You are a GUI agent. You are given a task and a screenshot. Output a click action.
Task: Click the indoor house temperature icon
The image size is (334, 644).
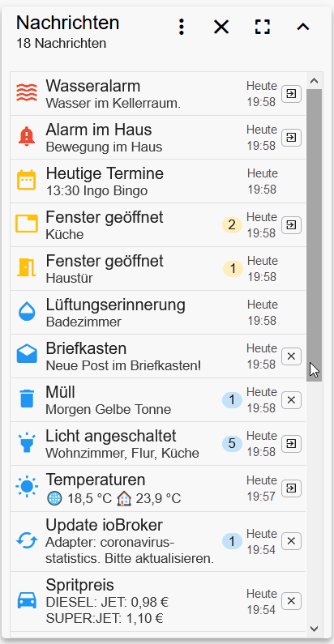[x=124, y=499]
